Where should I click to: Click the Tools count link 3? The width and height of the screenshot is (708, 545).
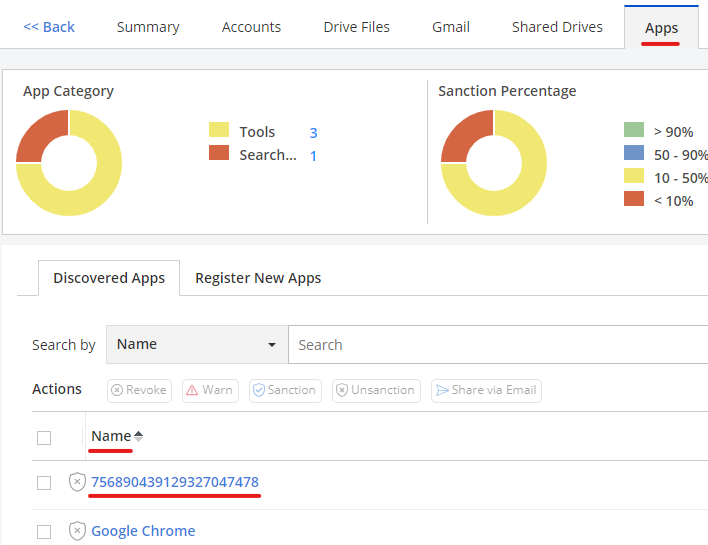click(x=313, y=132)
